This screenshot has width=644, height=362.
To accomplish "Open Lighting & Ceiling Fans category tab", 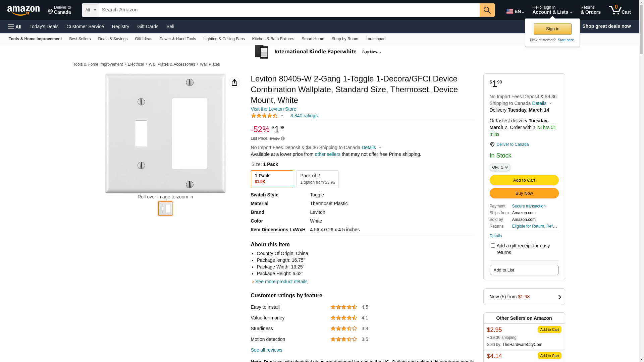I will [x=224, y=39].
